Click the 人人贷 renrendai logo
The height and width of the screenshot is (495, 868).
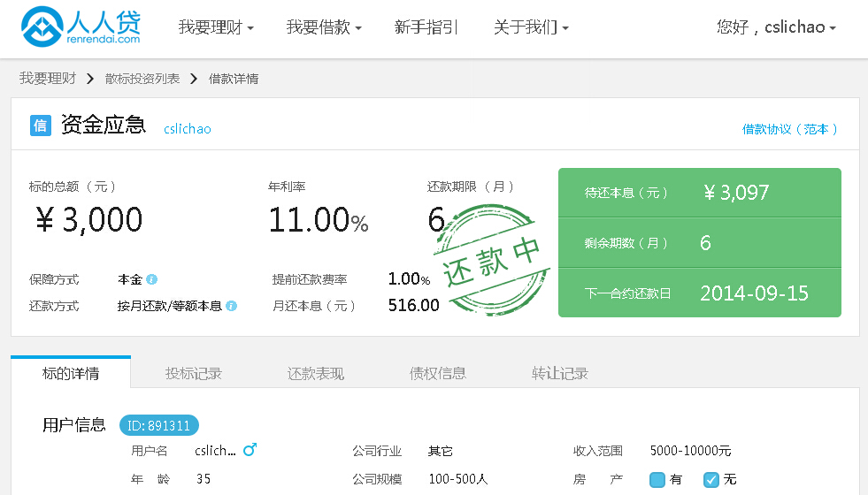(81, 27)
